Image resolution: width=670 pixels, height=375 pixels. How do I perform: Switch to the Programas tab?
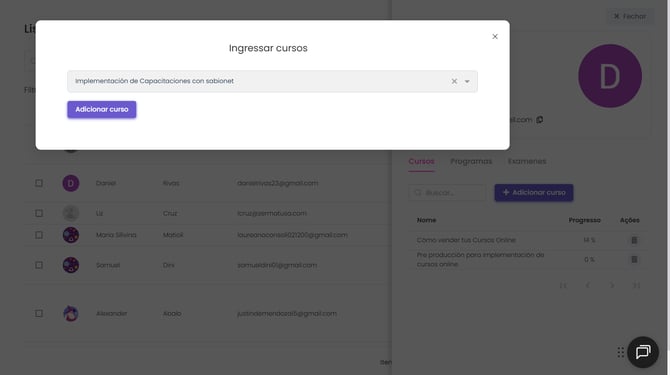point(471,161)
